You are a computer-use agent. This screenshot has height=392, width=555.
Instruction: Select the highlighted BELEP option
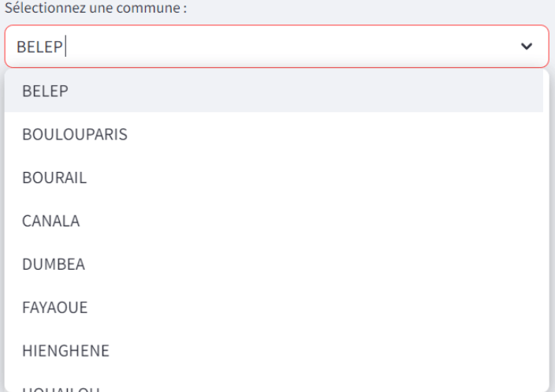[x=46, y=91]
